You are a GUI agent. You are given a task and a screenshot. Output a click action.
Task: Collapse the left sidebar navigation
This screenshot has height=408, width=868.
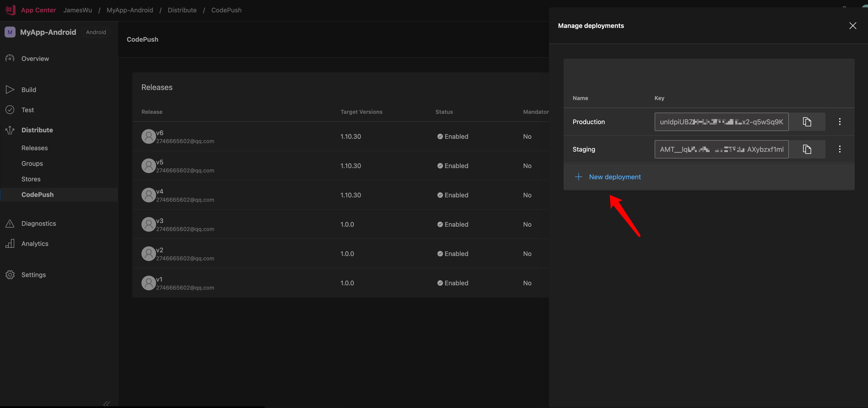click(x=106, y=404)
